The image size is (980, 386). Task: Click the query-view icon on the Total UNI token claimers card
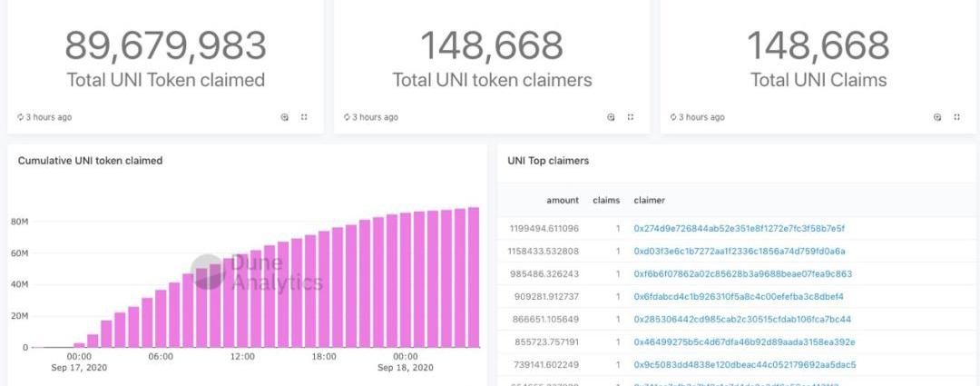(611, 117)
